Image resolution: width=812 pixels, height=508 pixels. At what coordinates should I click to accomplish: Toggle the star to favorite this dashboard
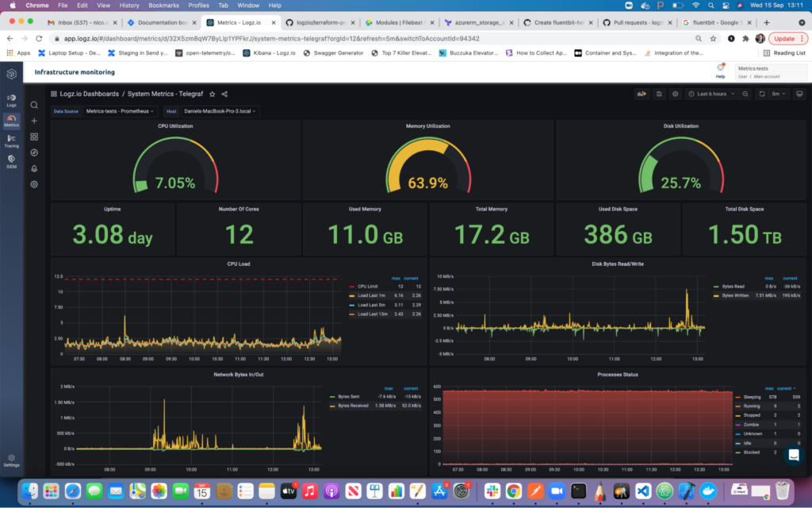(x=212, y=94)
